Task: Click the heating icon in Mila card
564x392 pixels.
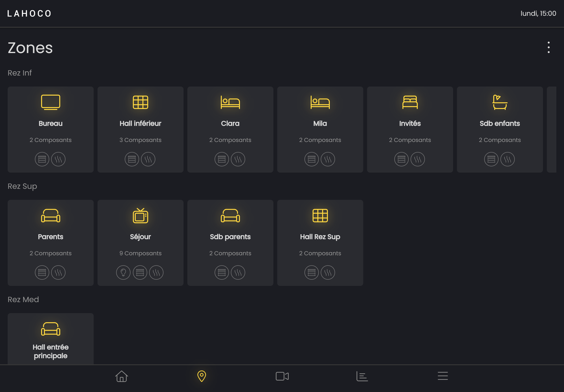Action: tap(328, 159)
